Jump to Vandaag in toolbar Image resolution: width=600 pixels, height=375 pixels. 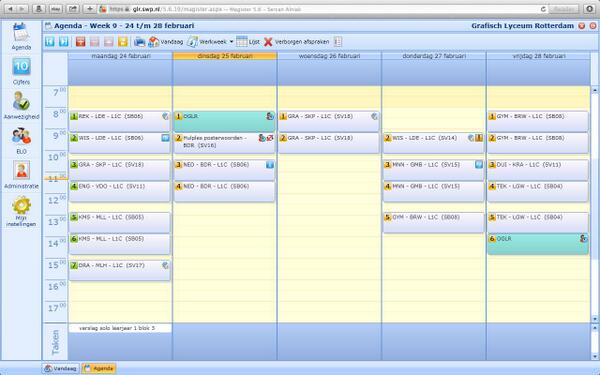(x=166, y=42)
